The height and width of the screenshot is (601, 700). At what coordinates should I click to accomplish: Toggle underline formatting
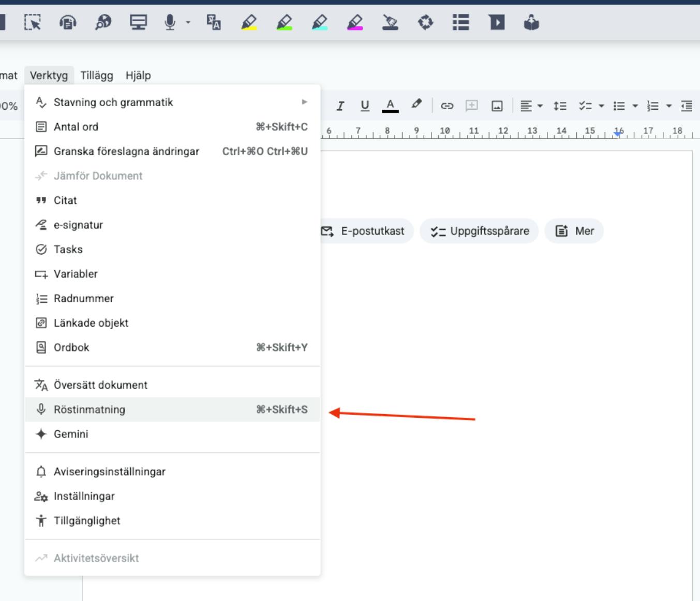pos(365,106)
